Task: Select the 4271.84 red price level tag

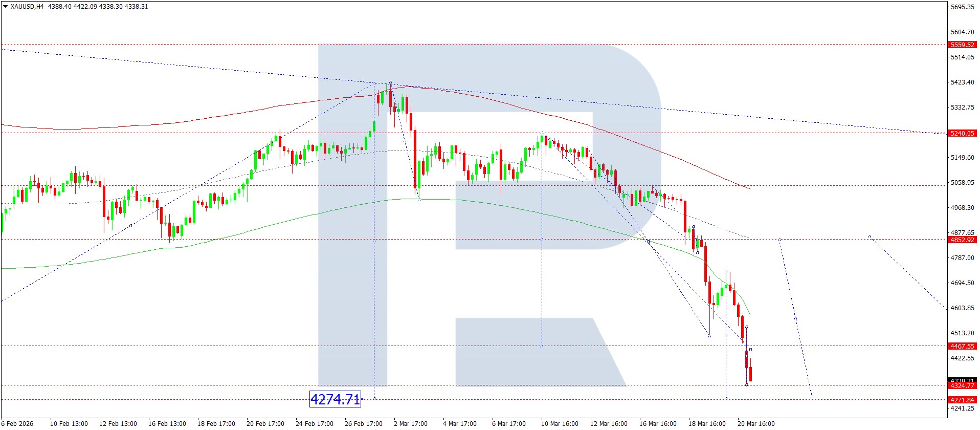Action: [962, 400]
